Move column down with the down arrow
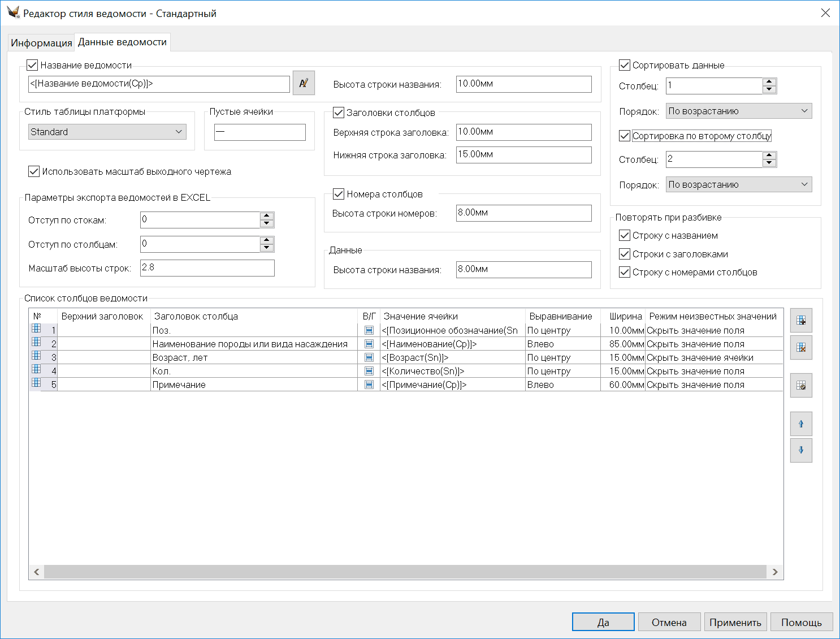840x639 pixels. pyautogui.click(x=801, y=451)
